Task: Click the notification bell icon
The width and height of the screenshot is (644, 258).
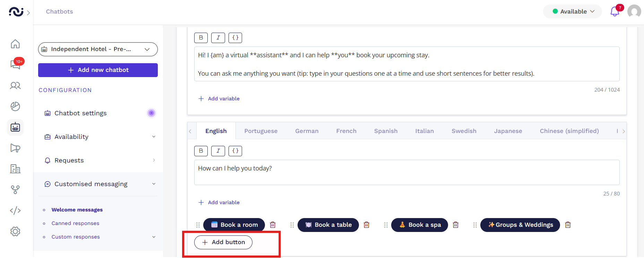Action: (x=615, y=11)
